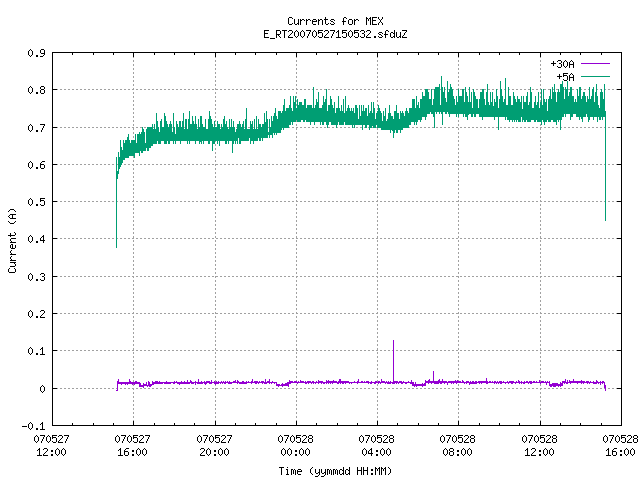
Task: Click the chart title 'Currents for MEX'
Action: [335, 21]
